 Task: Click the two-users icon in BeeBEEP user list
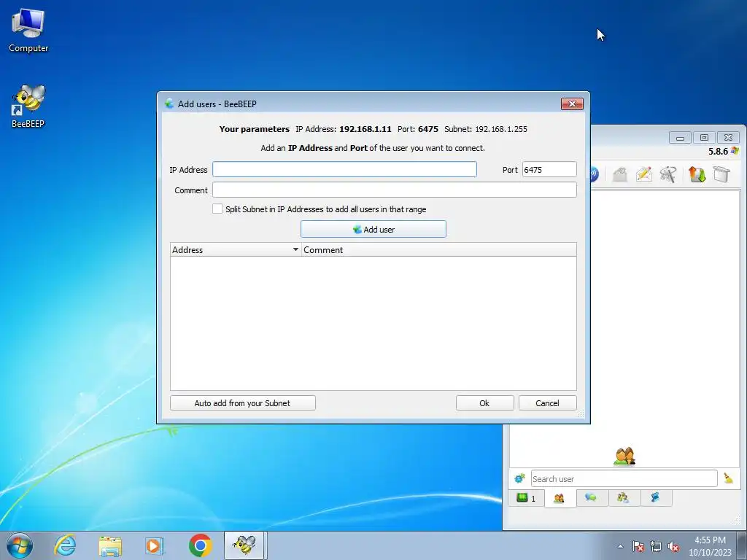point(624,456)
